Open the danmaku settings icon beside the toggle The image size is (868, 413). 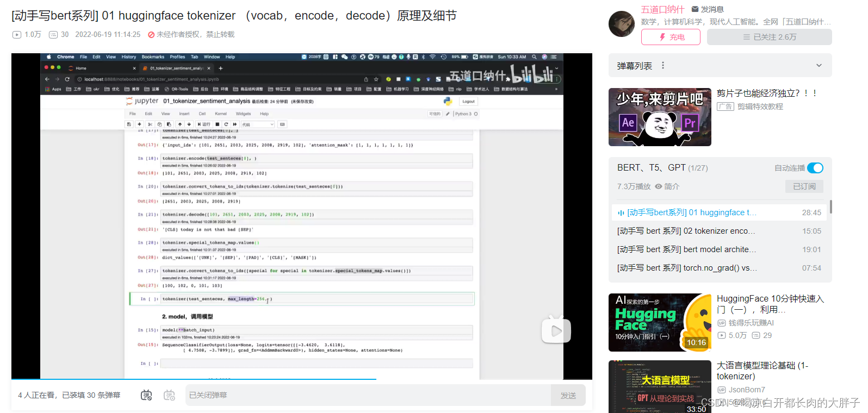click(169, 395)
